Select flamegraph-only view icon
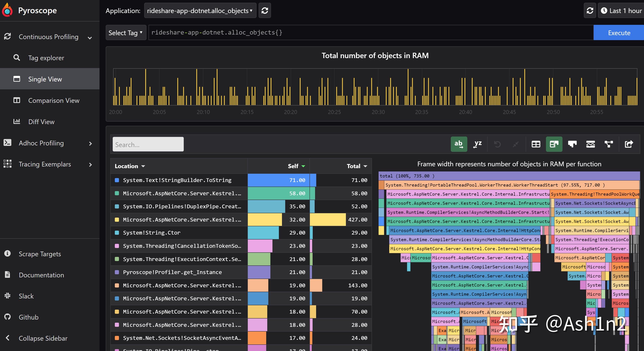644x351 pixels. pyautogui.click(x=572, y=144)
